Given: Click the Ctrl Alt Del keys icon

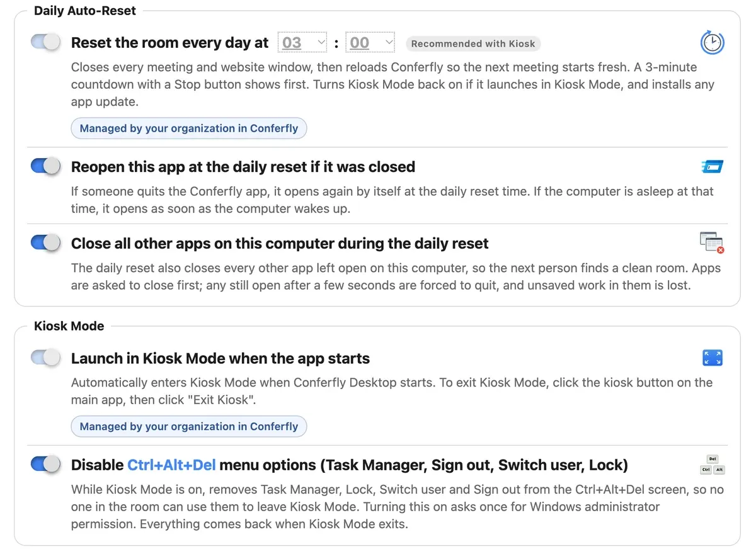Looking at the screenshot, I should pyautogui.click(x=713, y=465).
